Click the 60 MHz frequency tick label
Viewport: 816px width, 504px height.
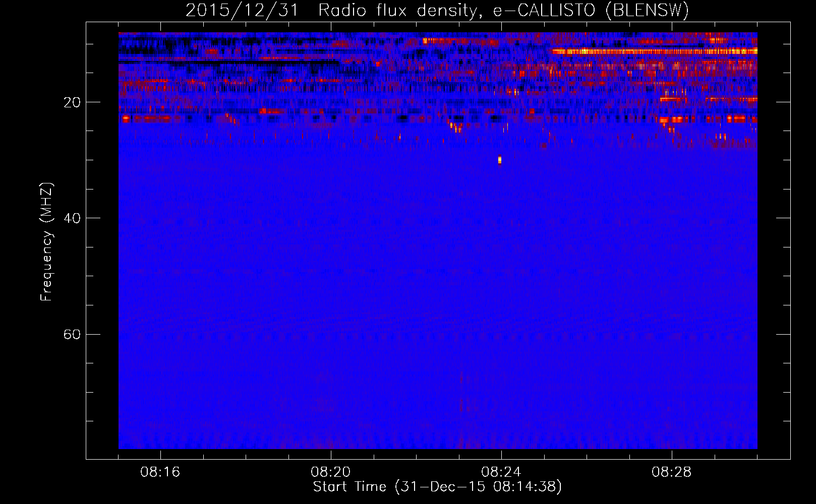pyautogui.click(x=72, y=334)
